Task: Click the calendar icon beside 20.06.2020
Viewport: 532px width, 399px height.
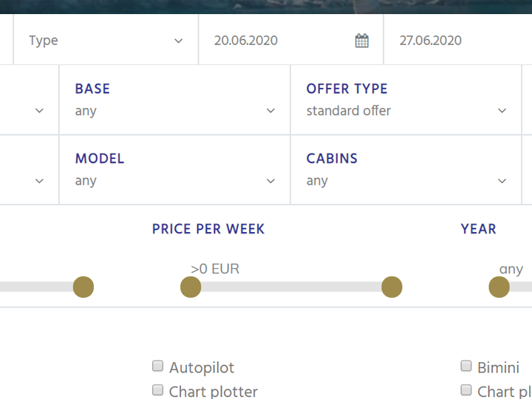Action: [361, 41]
